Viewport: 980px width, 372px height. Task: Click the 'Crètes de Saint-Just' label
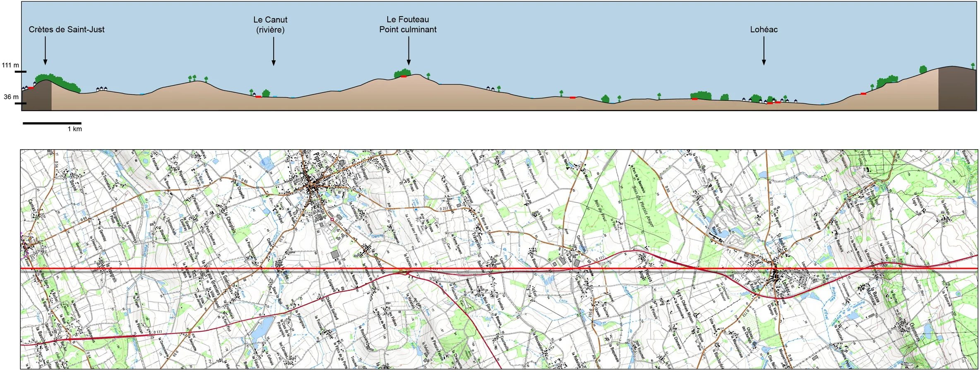coord(67,30)
